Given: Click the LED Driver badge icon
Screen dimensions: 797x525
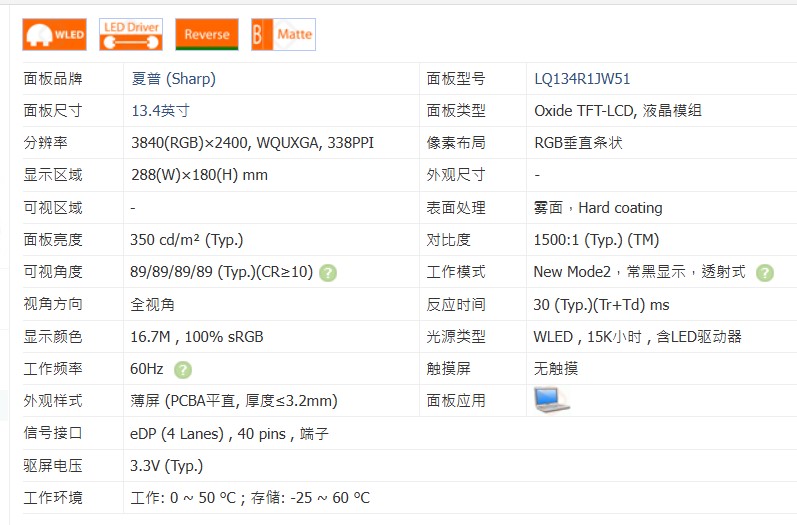Looking at the screenshot, I should pos(131,34).
